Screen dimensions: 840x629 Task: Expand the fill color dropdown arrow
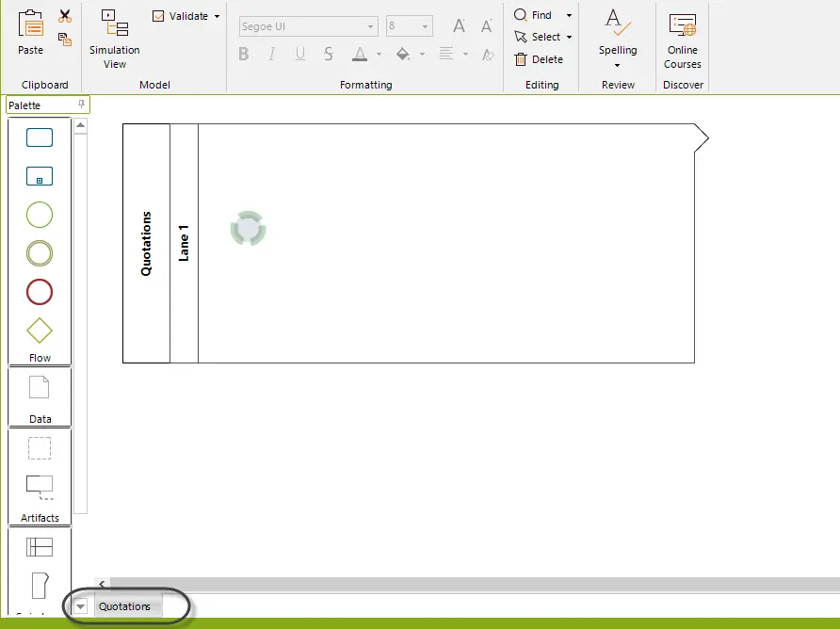(422, 54)
